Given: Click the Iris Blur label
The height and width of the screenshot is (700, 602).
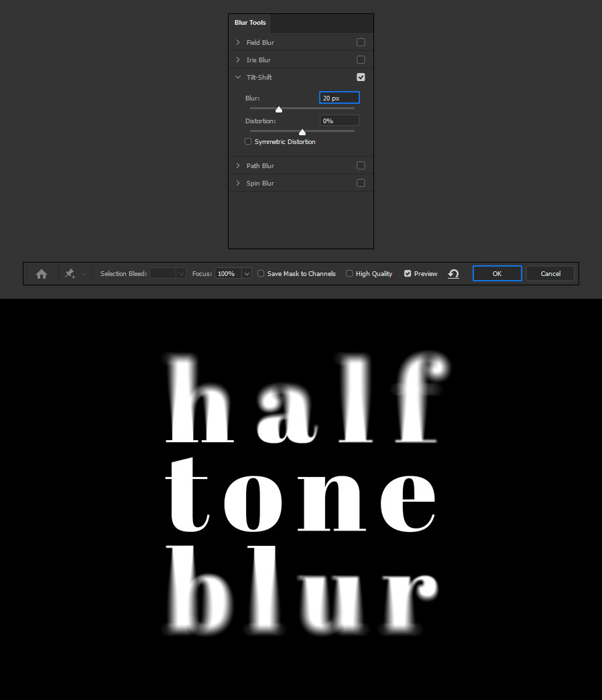Looking at the screenshot, I should (258, 60).
